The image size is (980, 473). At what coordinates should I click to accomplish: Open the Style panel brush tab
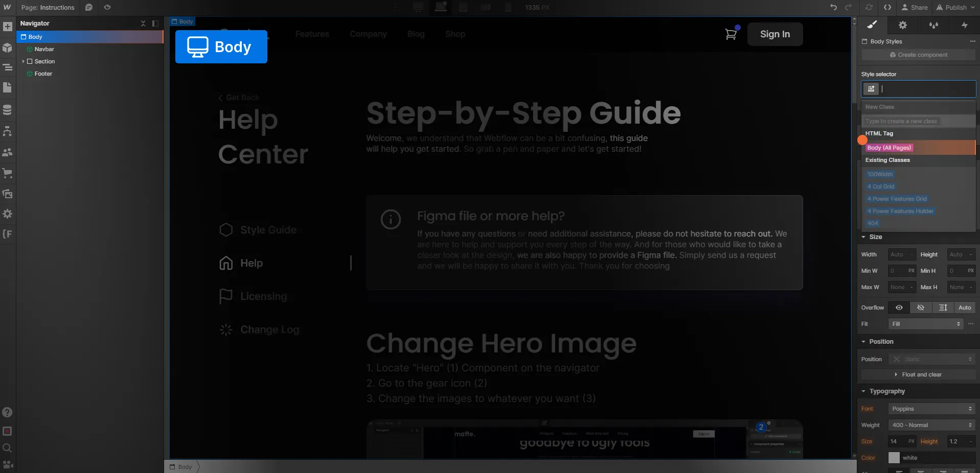pyautogui.click(x=872, y=25)
